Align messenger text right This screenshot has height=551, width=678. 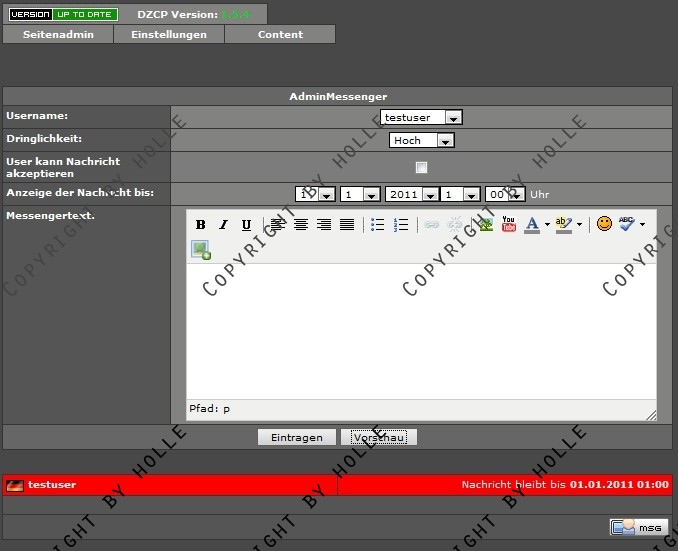click(324, 224)
